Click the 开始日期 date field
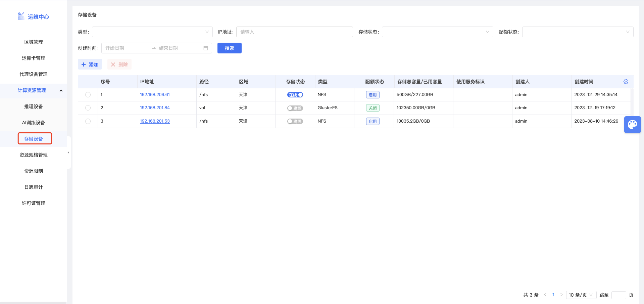 coord(126,48)
